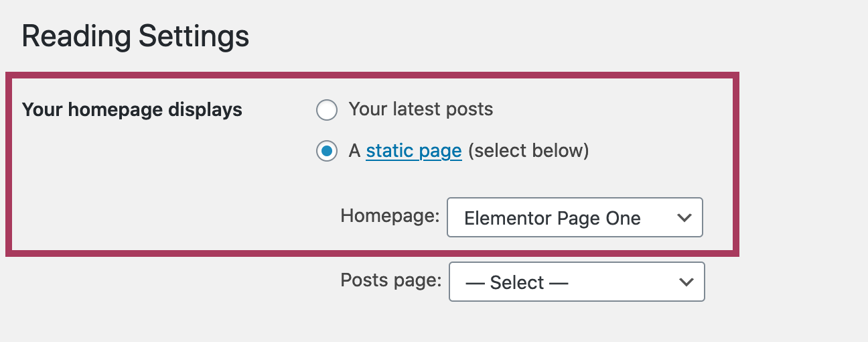Screen dimensions: 868x342
Task: Click the "— Select —" placeholder text
Action: coord(516,283)
